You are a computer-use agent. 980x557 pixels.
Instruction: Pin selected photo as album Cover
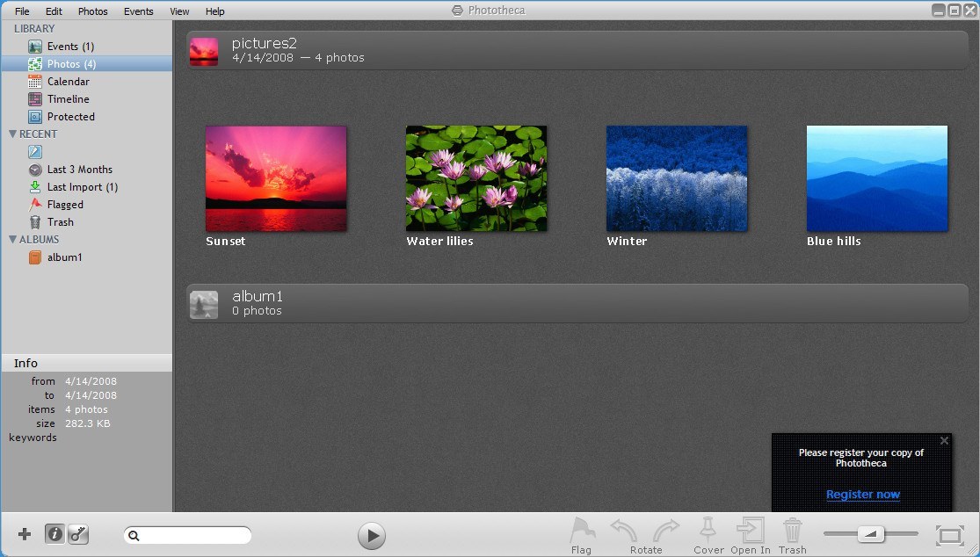708,530
